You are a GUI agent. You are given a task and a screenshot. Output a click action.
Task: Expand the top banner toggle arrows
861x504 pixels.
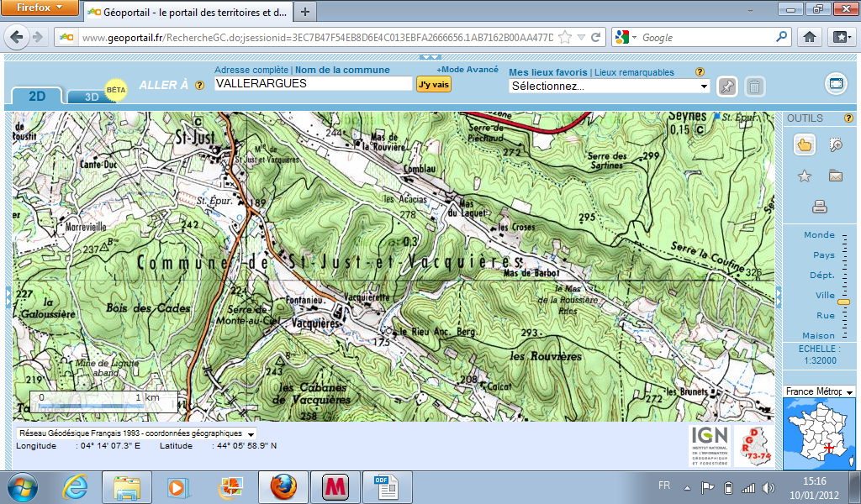pyautogui.click(x=430, y=57)
